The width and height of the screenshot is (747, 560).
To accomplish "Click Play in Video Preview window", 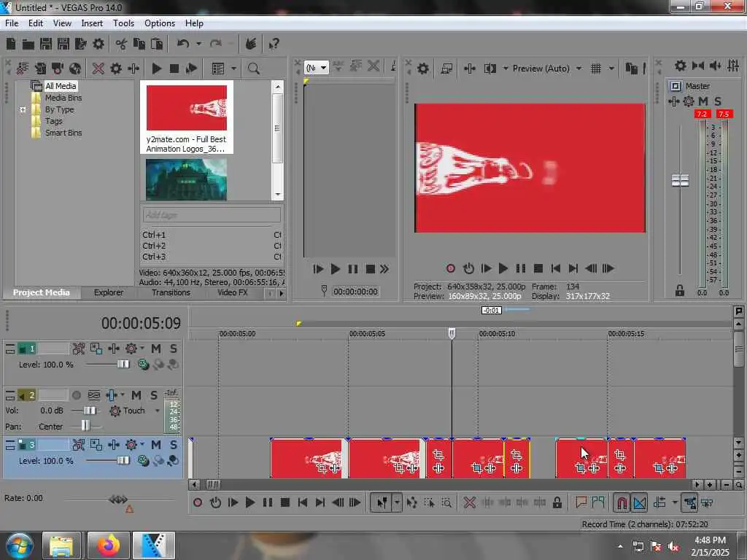I will pyautogui.click(x=503, y=268).
